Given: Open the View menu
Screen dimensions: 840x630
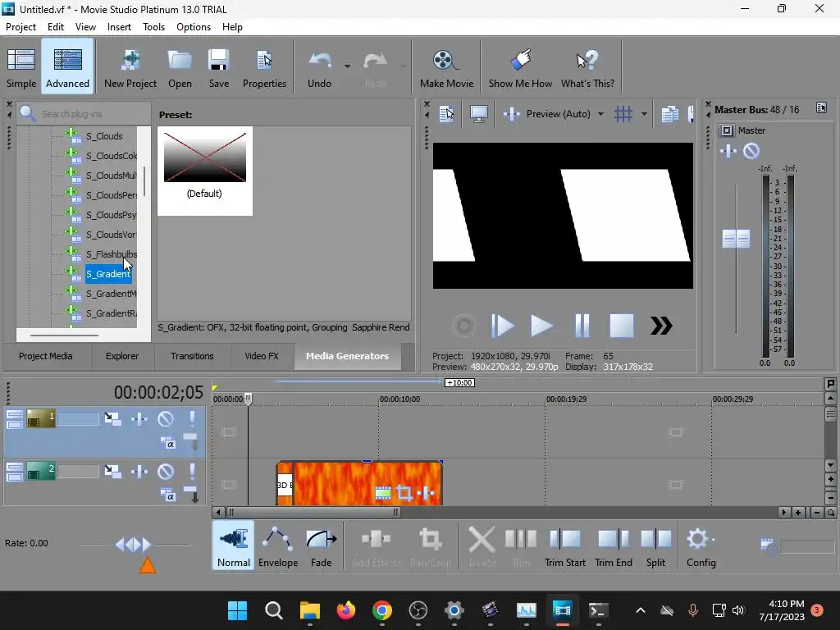Looking at the screenshot, I should [85, 27].
